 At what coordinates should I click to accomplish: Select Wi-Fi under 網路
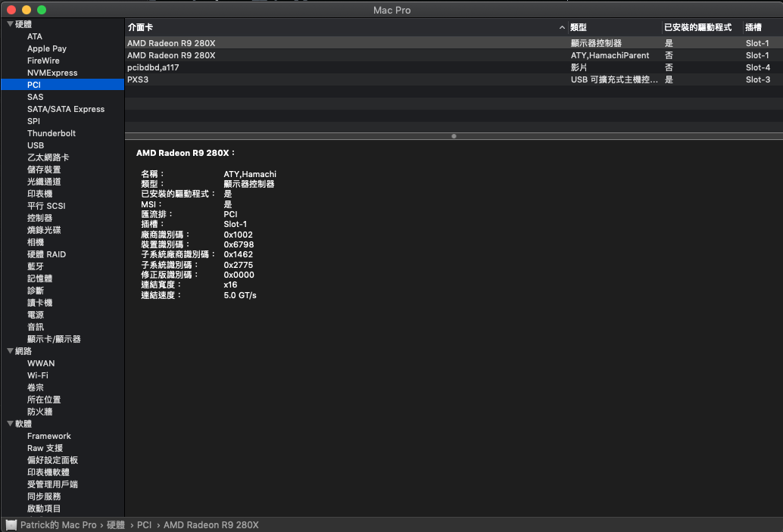coord(37,375)
